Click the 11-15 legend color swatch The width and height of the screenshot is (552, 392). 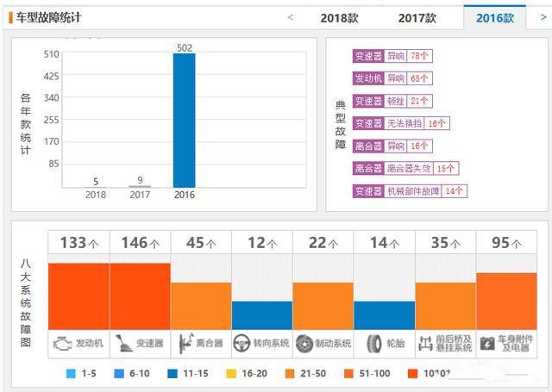[172, 374]
